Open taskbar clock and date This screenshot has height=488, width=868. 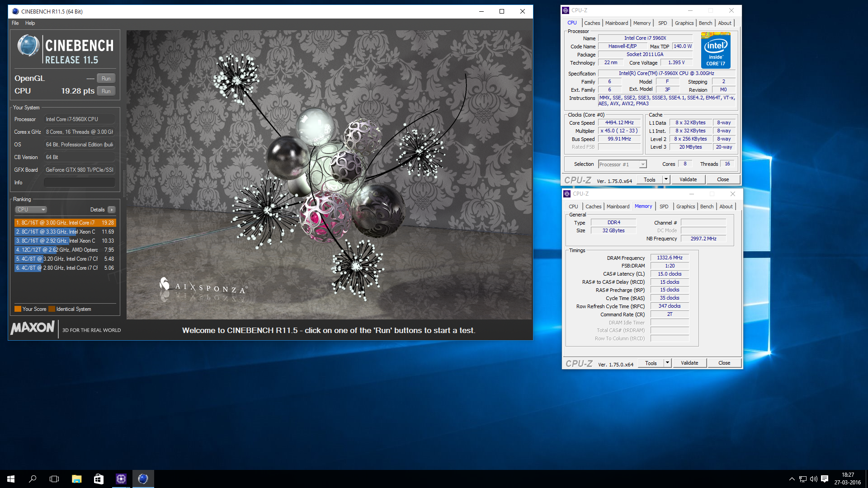(848, 479)
